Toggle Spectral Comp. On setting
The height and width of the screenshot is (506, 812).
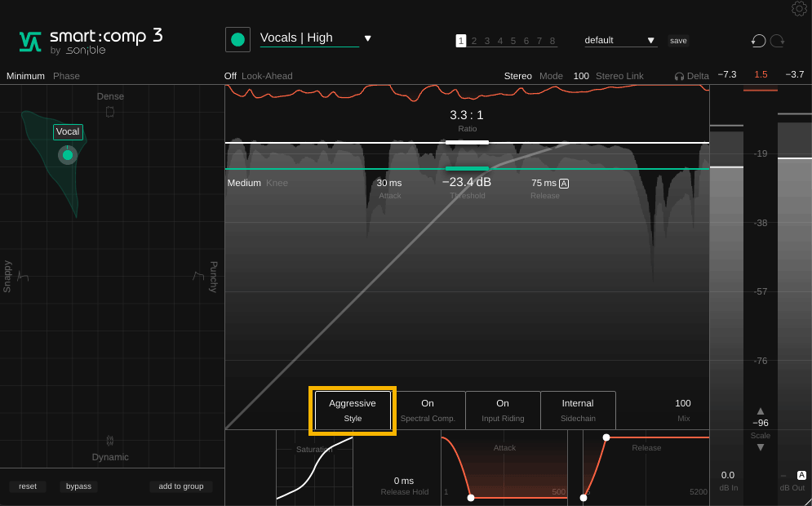428,410
